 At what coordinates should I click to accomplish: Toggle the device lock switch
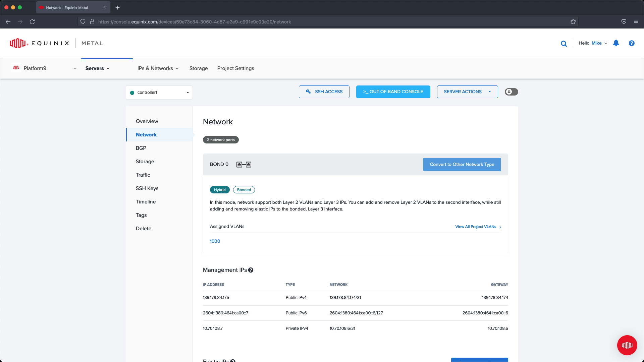pos(511,92)
